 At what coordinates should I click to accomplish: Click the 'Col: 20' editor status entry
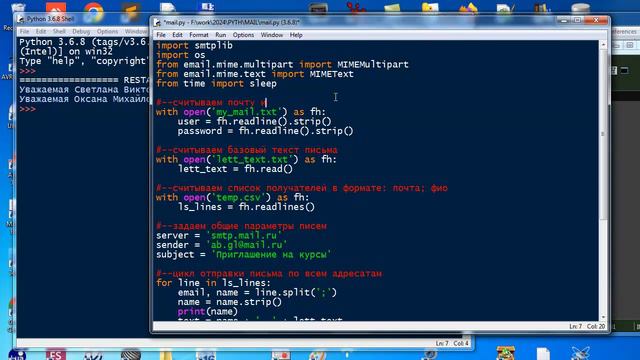click(596, 327)
